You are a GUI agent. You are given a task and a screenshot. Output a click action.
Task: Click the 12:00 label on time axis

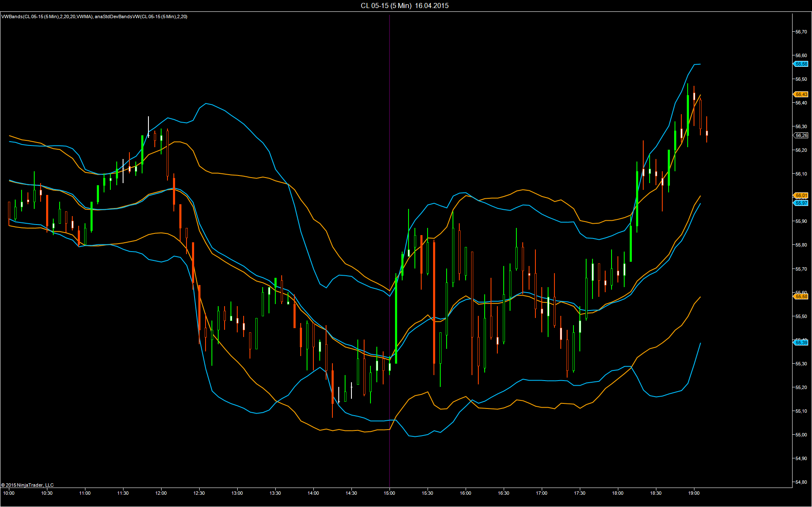click(161, 493)
